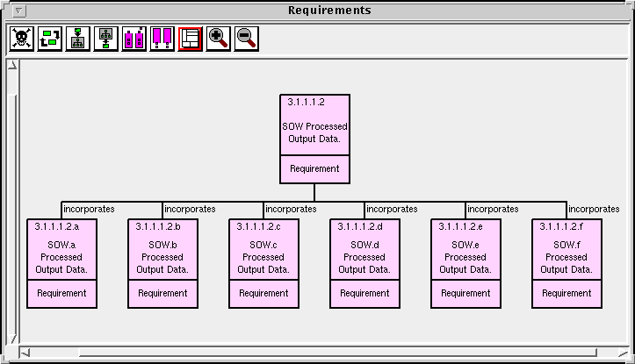Click the two magenta boxes top-connector icon
635x364 pixels.
[x=134, y=39]
